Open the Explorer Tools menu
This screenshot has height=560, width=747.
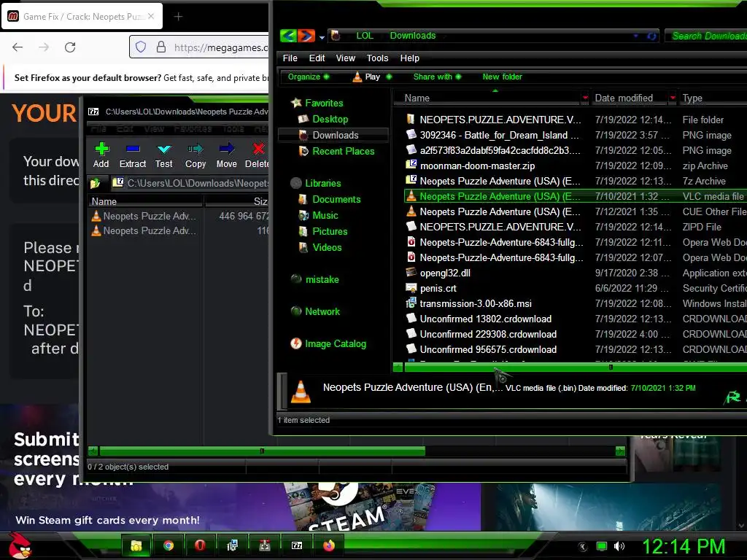[377, 58]
